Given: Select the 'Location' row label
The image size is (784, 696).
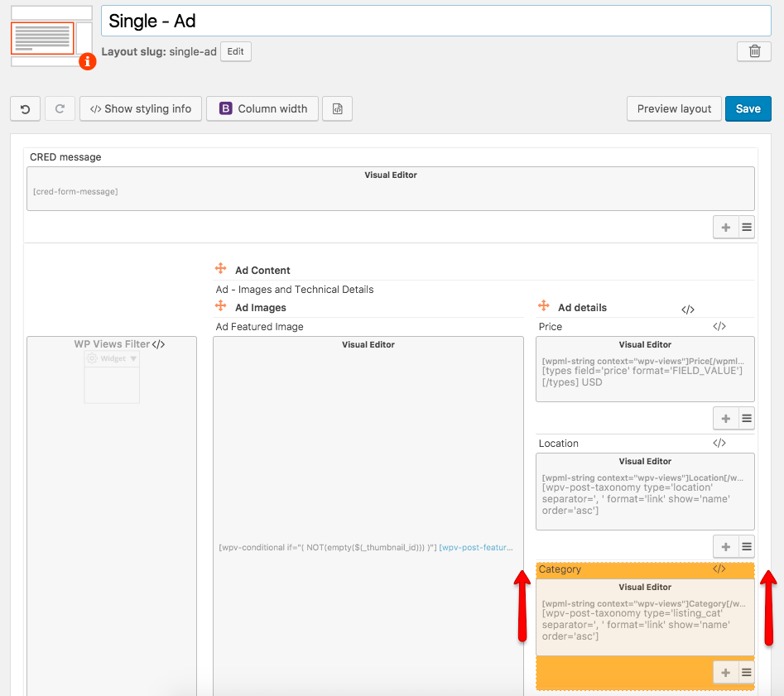Looking at the screenshot, I should coord(559,443).
